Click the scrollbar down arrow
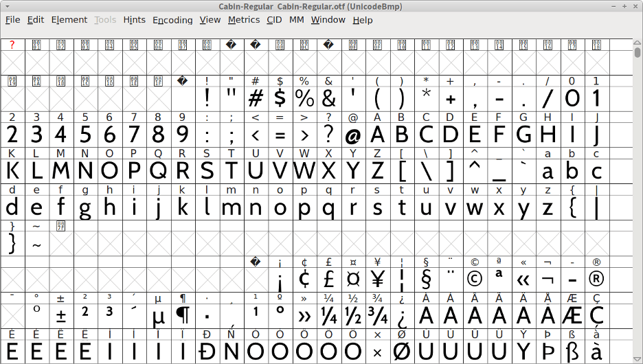This screenshot has height=364, width=643. tap(637, 359)
